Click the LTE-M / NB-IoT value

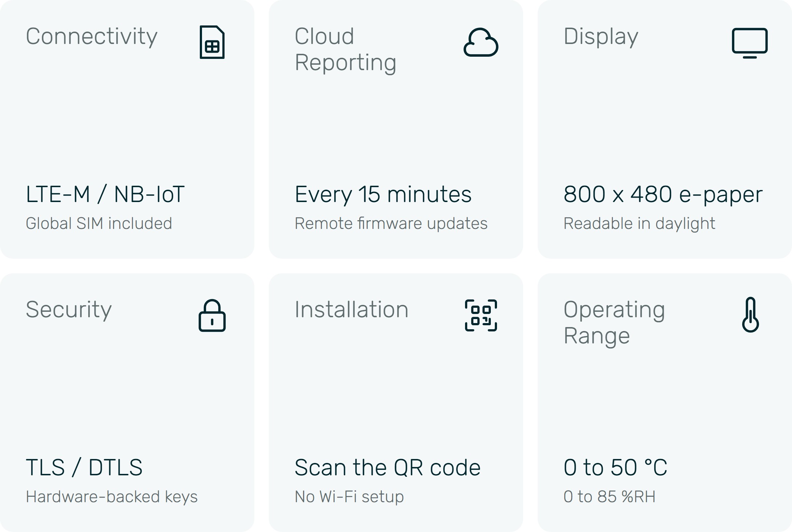(105, 194)
